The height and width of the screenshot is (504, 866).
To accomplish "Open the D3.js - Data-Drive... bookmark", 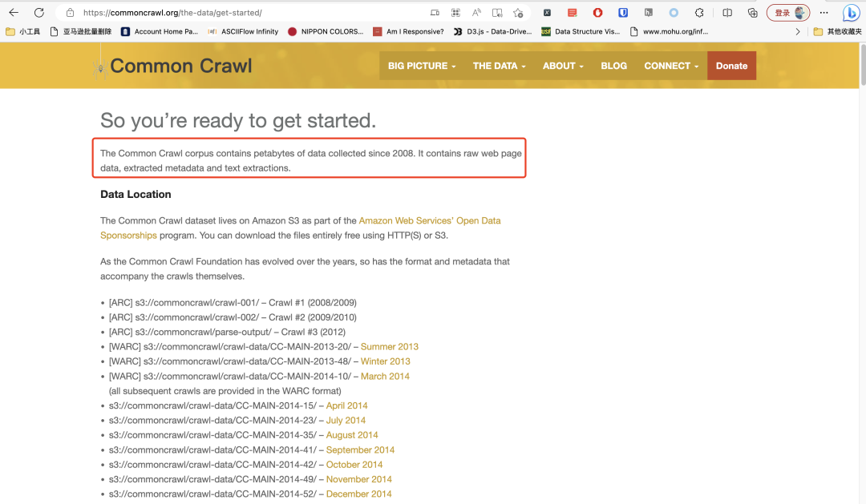I will (492, 31).
